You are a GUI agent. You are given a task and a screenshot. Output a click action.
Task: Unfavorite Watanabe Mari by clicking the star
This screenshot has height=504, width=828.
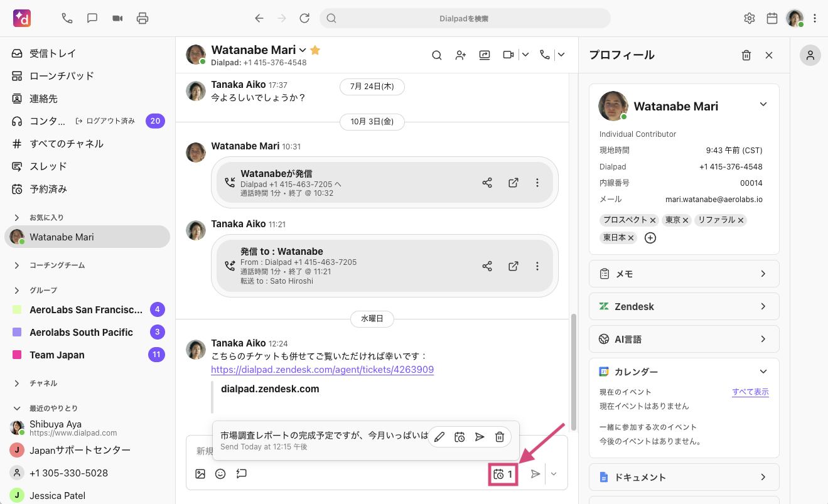point(313,49)
